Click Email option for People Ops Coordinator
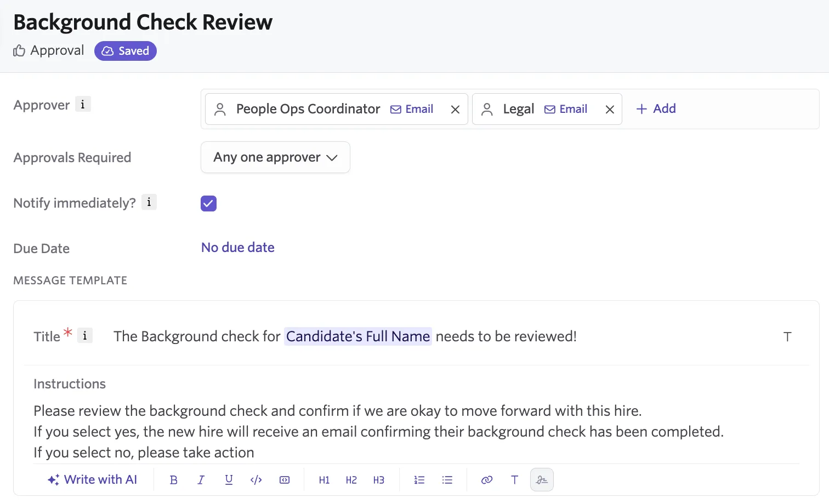Image resolution: width=829 pixels, height=504 pixels. (x=412, y=109)
